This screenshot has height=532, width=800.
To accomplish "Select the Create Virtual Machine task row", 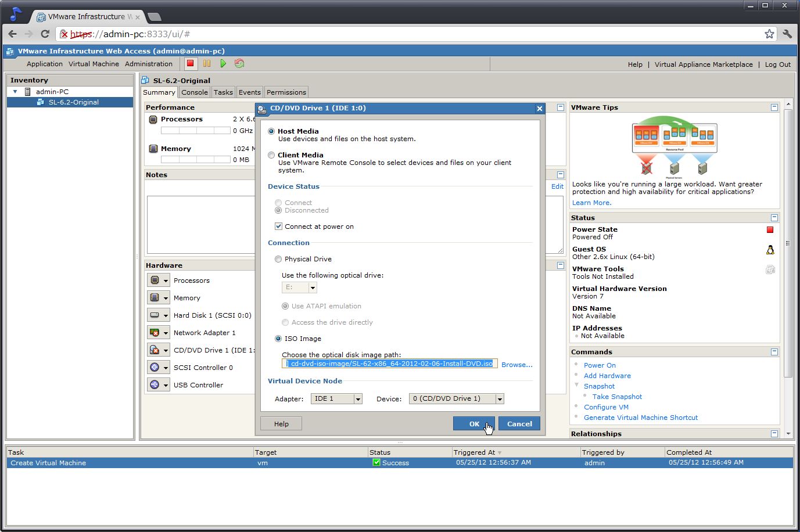I will pos(400,463).
